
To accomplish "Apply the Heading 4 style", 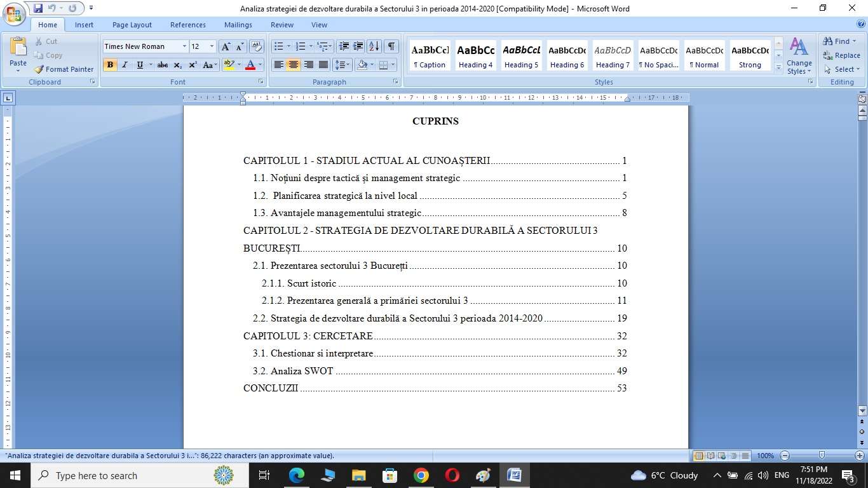I will [x=475, y=56].
